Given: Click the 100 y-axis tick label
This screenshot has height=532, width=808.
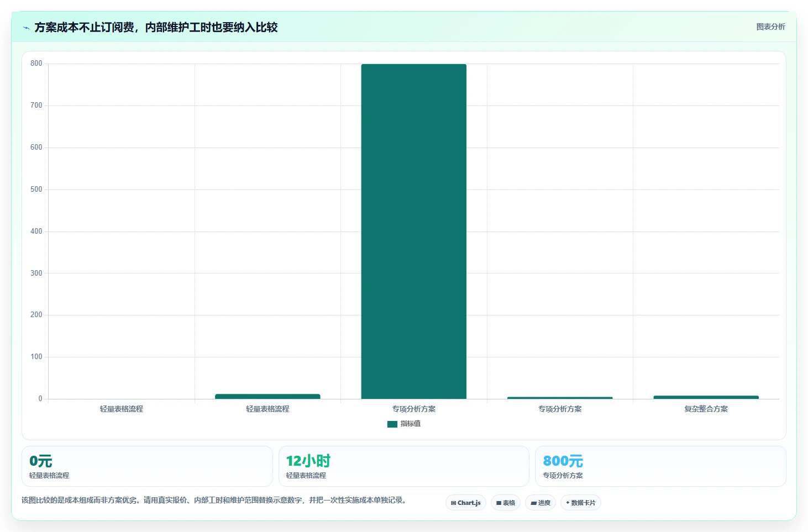Looking at the screenshot, I should 36,357.
